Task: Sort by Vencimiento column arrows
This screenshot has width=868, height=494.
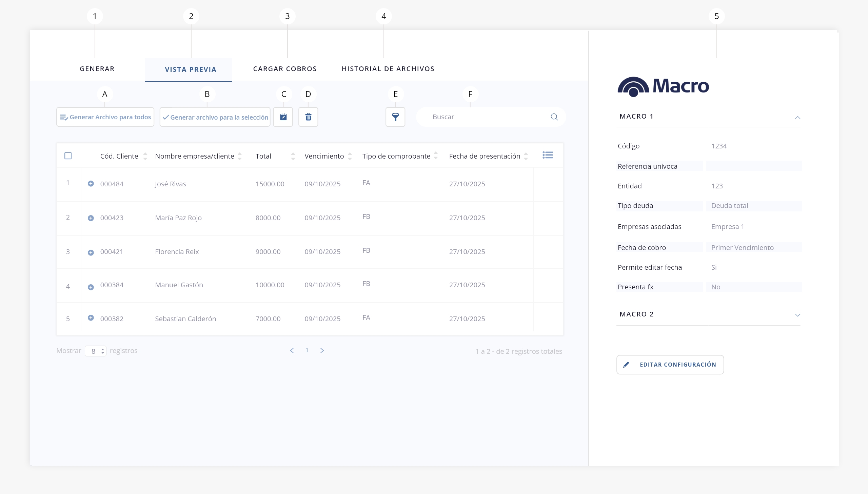Action: point(350,157)
